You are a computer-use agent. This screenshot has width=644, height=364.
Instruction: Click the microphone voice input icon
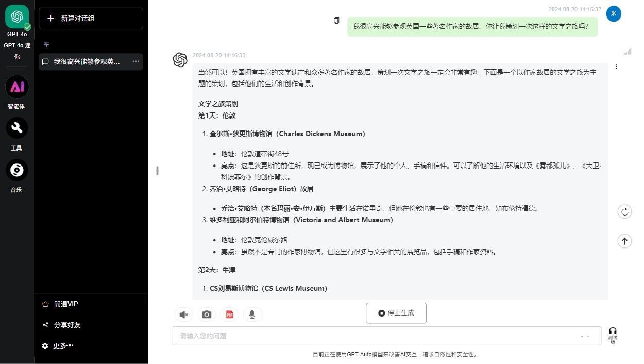252,315
